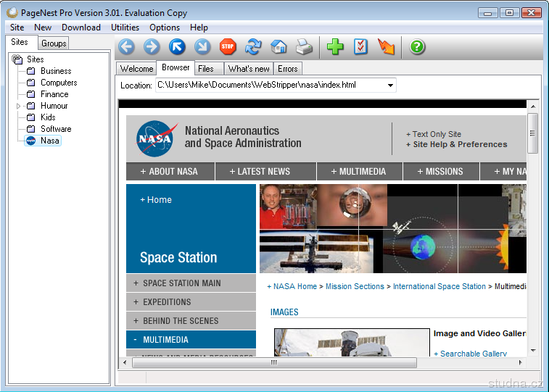This screenshot has height=392, width=549.
Task: Click the Printer icon in toolbar
Action: coord(304,47)
